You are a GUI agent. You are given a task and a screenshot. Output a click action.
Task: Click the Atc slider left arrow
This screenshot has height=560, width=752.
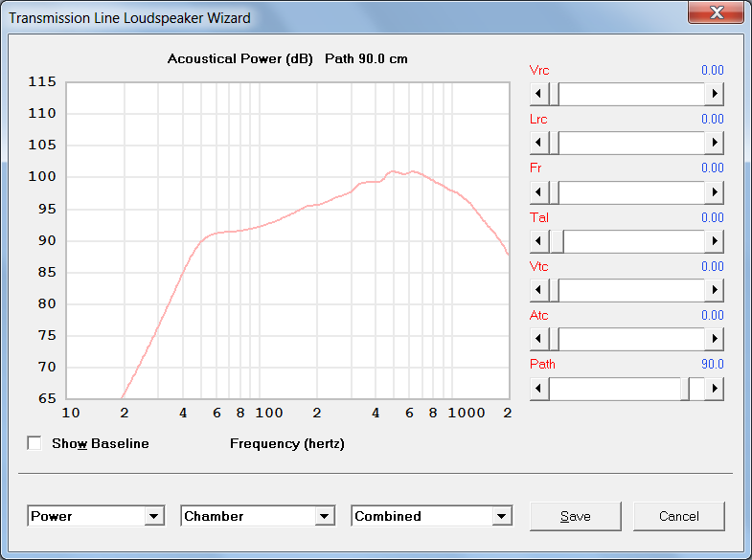539,339
